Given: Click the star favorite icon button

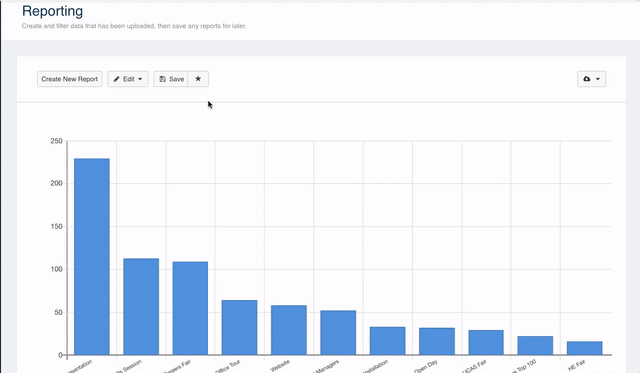Looking at the screenshot, I should [198, 79].
